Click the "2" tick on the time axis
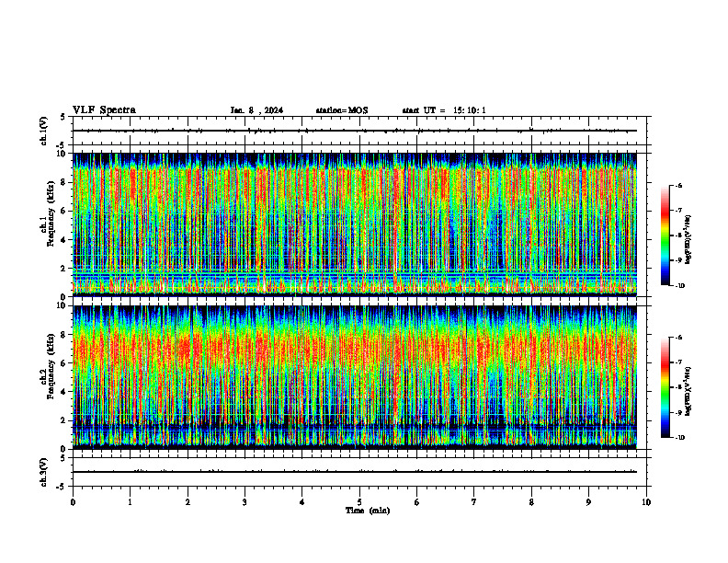This screenshot has width=728, height=563. click(188, 502)
